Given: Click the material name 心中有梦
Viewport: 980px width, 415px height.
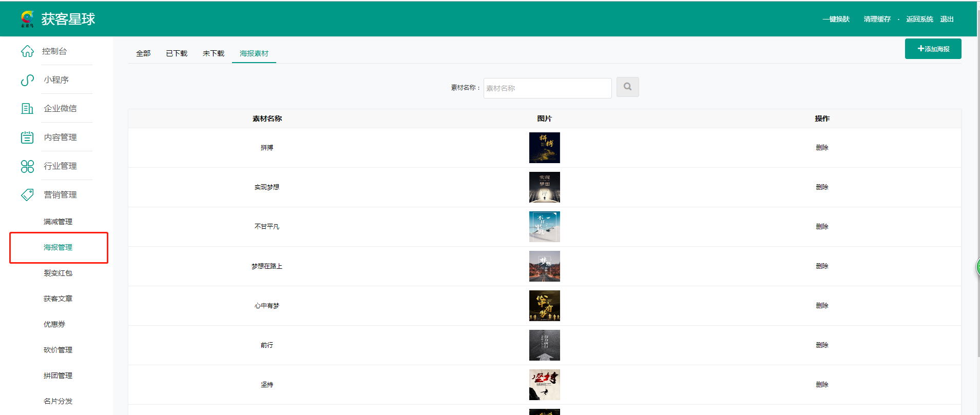Looking at the screenshot, I should (x=267, y=306).
